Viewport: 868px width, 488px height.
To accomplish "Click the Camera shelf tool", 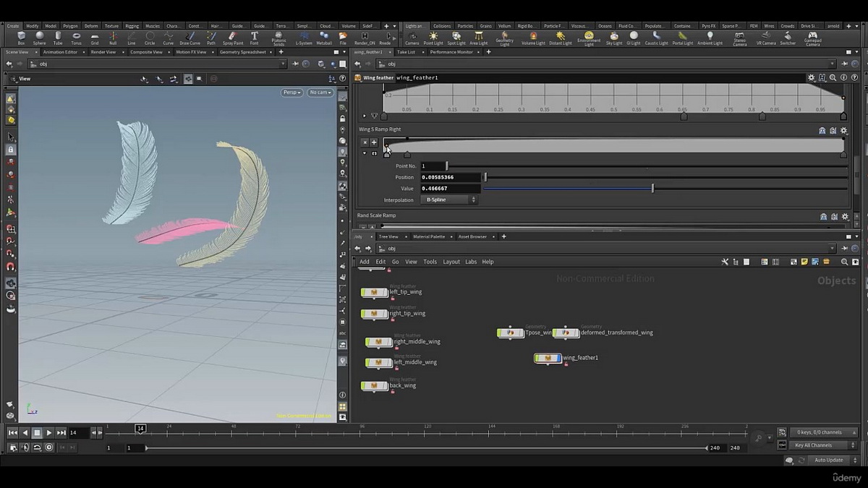I will 412,38.
